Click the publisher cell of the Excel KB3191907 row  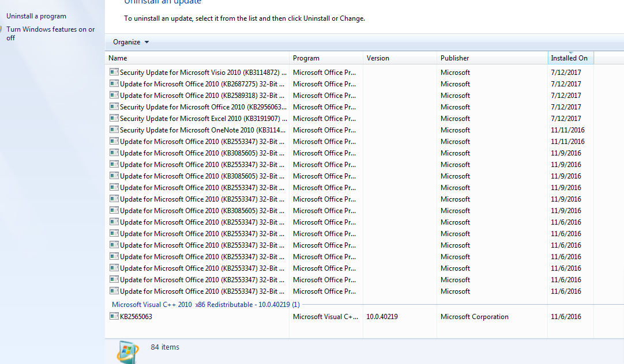pos(455,119)
